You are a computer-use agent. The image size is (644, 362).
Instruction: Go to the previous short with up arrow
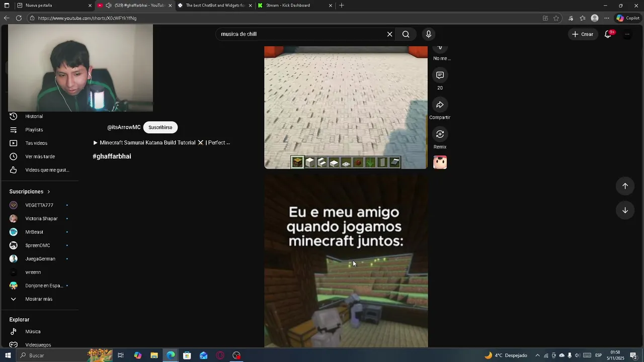pyautogui.click(x=625, y=186)
